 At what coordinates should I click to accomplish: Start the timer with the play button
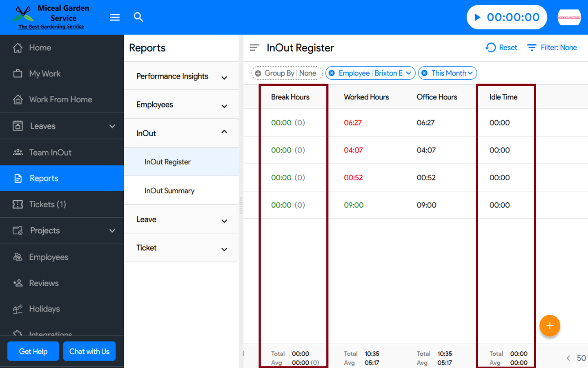477,17
